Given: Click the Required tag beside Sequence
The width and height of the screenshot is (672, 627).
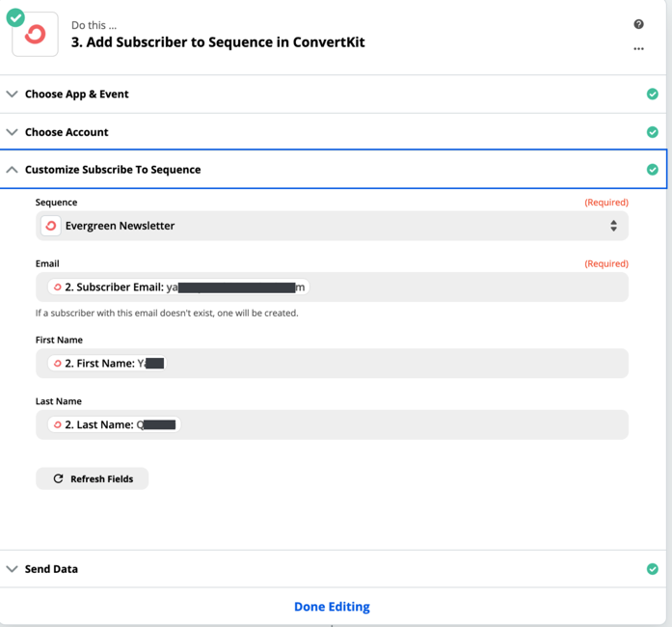Looking at the screenshot, I should (x=606, y=203).
